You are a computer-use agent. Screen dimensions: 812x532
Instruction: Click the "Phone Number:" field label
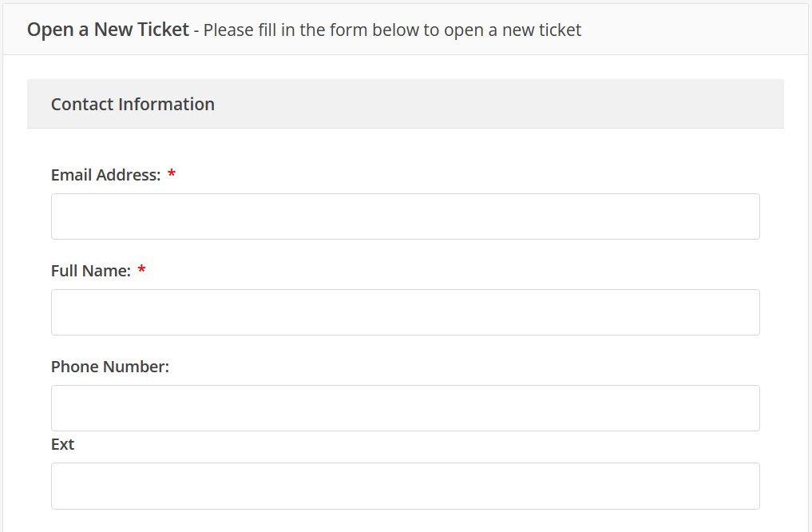(x=110, y=367)
